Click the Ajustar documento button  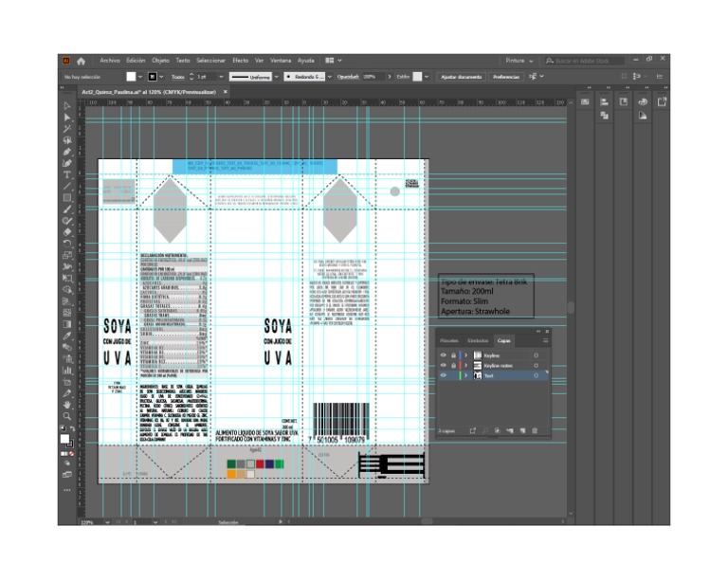(x=462, y=76)
